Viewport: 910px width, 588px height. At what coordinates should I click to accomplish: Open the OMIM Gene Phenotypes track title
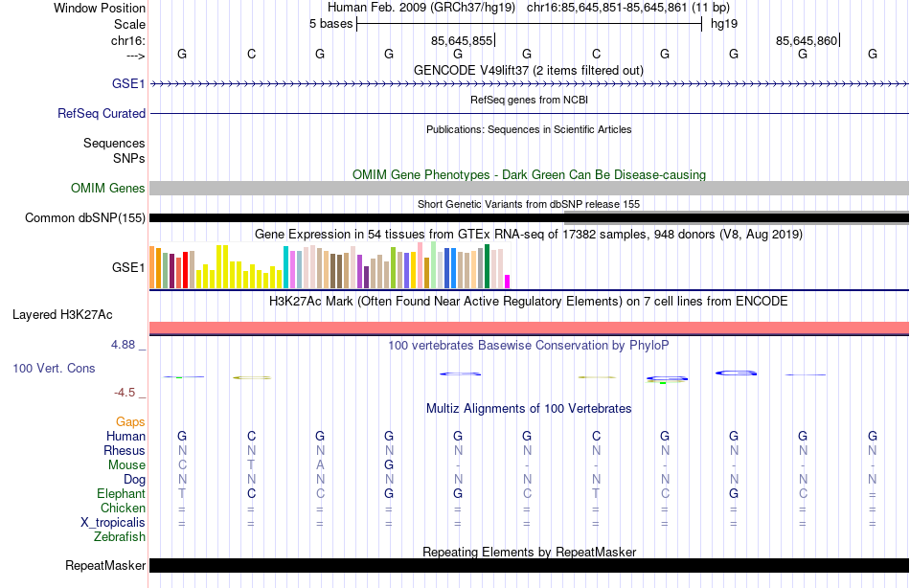coord(529,174)
